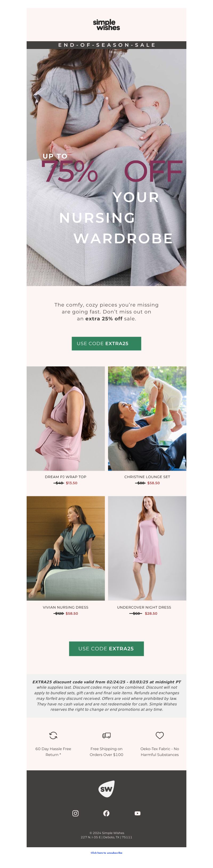The width and height of the screenshot is (213, 868).
Task: Open the Facebook icon in footer
Action: pos(106,813)
